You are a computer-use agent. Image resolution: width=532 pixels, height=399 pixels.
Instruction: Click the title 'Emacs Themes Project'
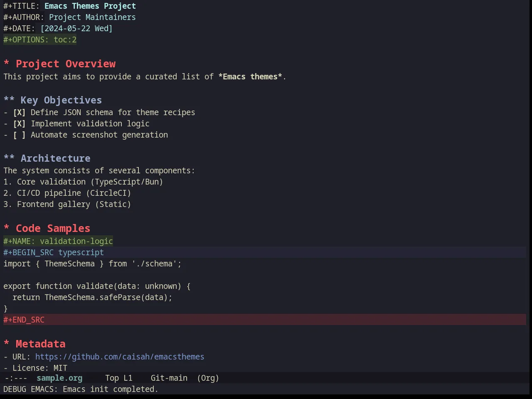pyautogui.click(x=90, y=6)
